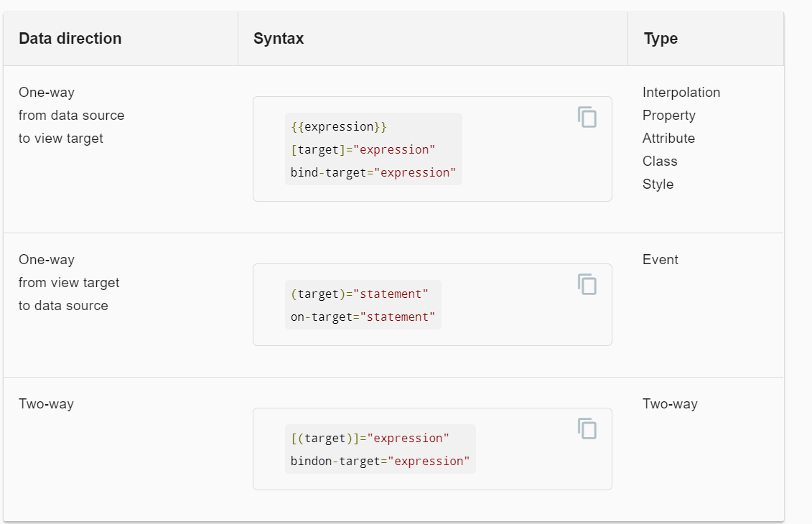Copy the event binding code snippet
Viewport: 812px width, 524px height.
point(587,284)
